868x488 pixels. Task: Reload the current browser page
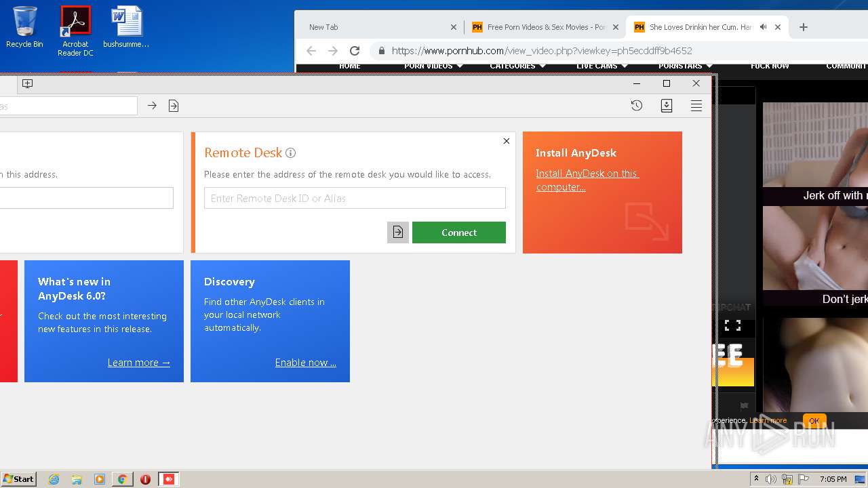[x=354, y=51]
